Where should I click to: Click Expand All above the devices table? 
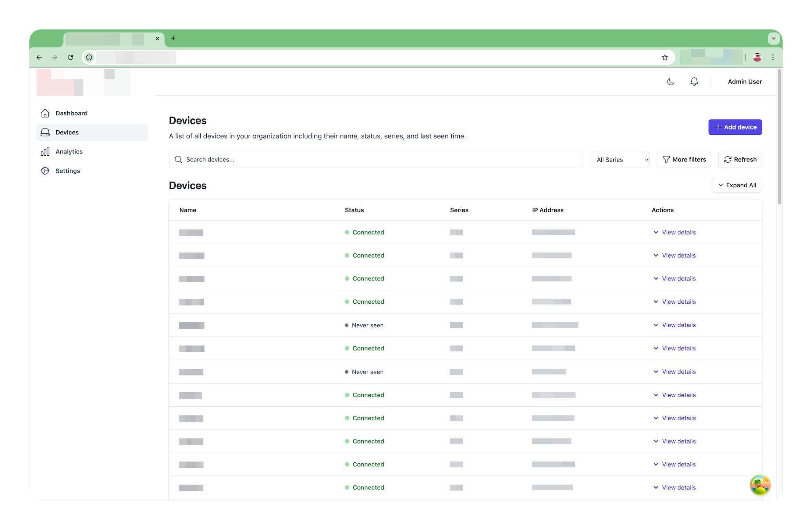pos(737,185)
